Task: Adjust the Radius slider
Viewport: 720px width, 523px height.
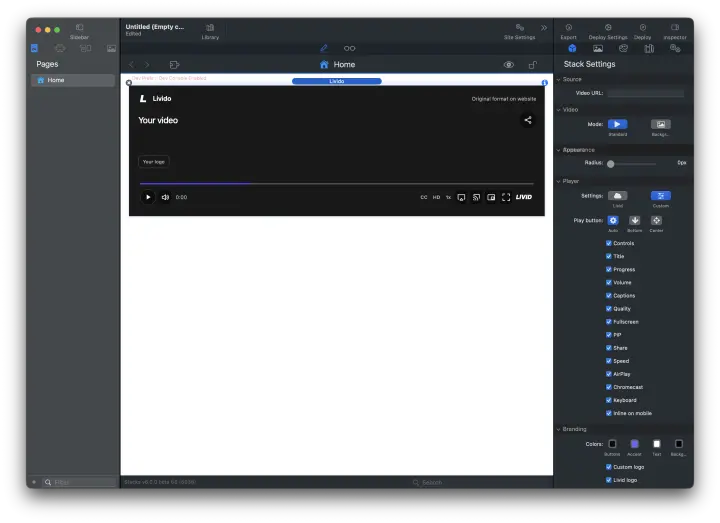Action: [x=631, y=164]
